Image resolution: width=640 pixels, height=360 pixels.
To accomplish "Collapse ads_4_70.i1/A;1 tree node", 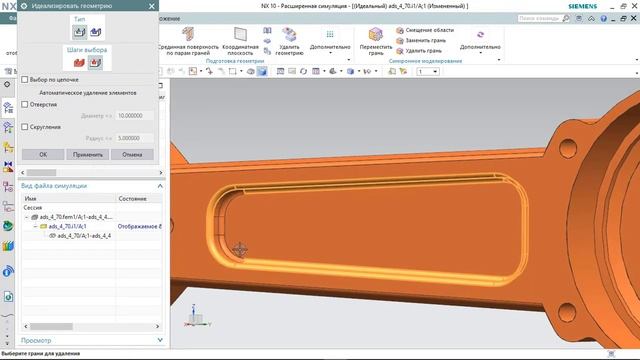I will pos(36,226).
